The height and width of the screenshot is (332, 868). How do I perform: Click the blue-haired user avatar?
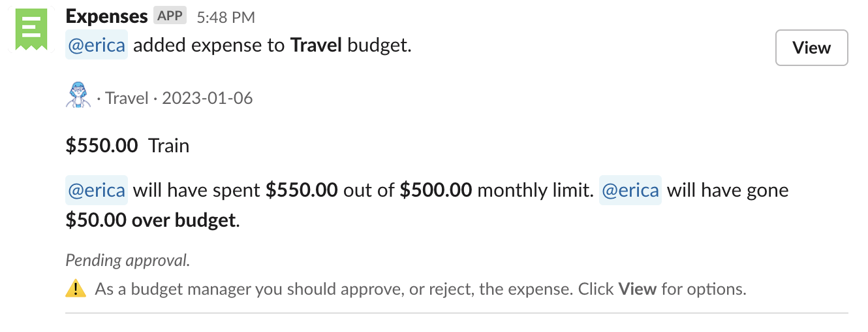[78, 95]
